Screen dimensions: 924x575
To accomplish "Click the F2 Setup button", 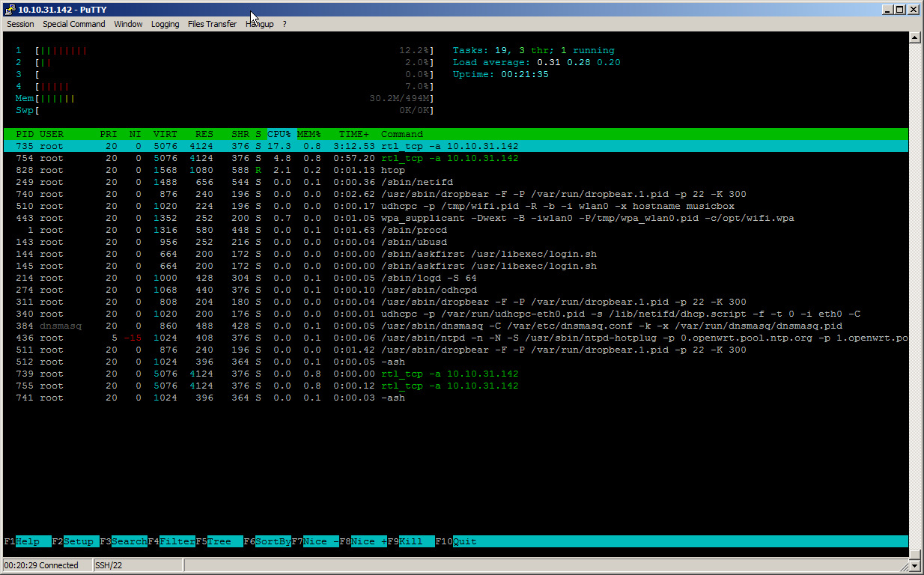I will pyautogui.click(x=76, y=541).
